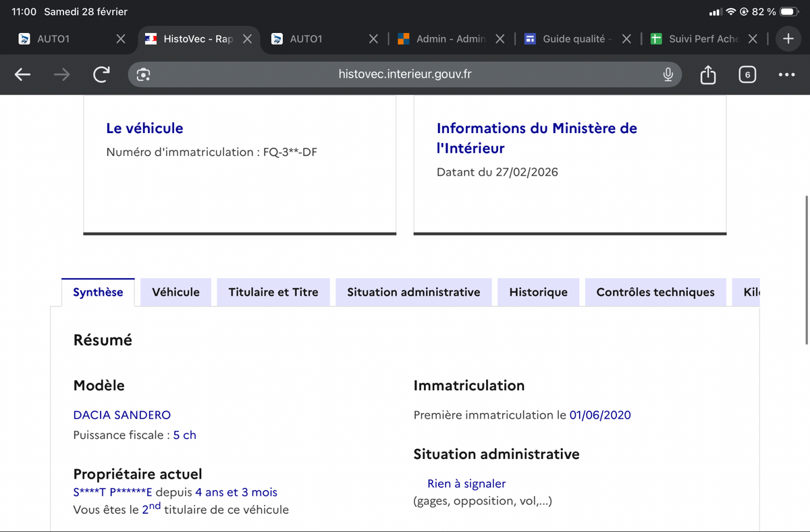Reload the HistoVec page
The image size is (810, 532).
pyautogui.click(x=101, y=75)
